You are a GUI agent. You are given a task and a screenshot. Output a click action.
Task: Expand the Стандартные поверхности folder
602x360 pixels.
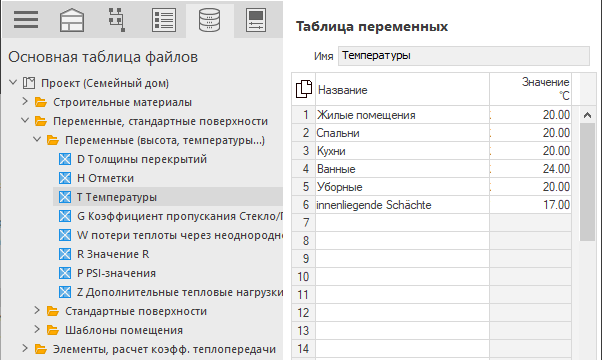37,310
